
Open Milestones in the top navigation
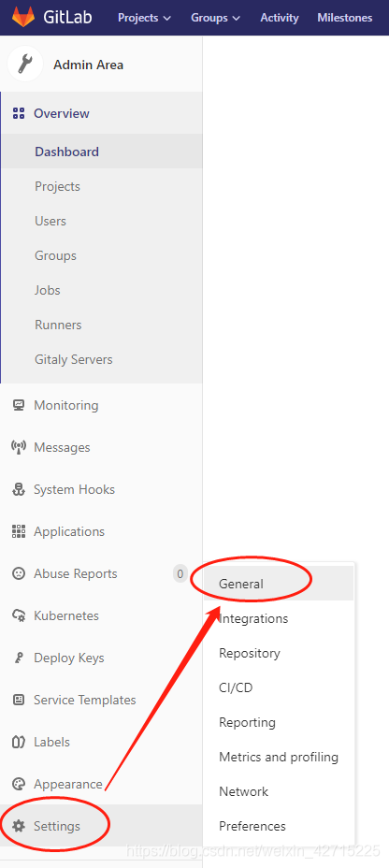[x=345, y=18]
